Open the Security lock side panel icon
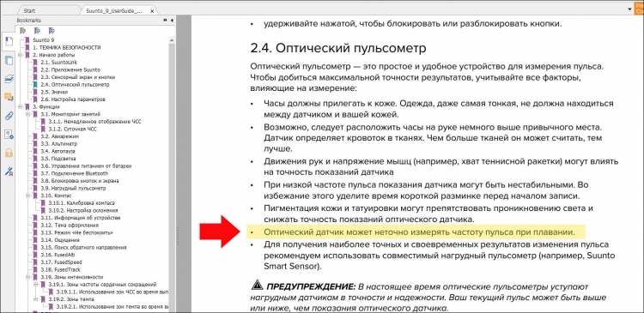The height and width of the screenshot is (313, 644). (9, 153)
